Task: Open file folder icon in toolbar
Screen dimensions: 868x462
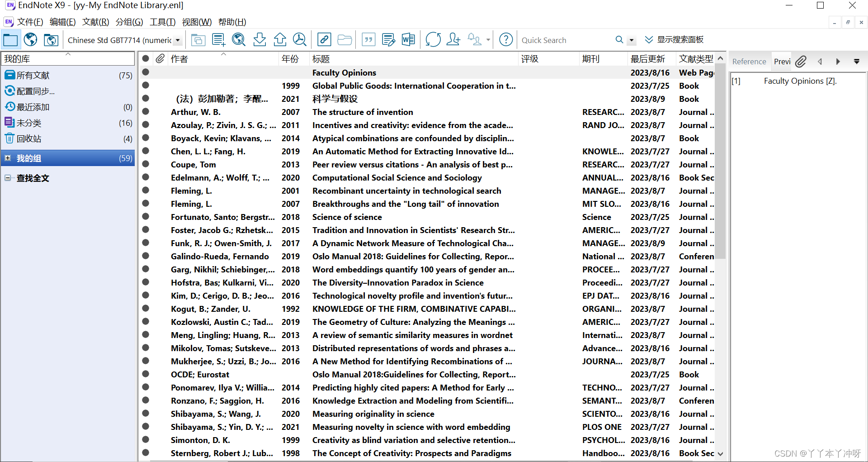Action: click(344, 40)
